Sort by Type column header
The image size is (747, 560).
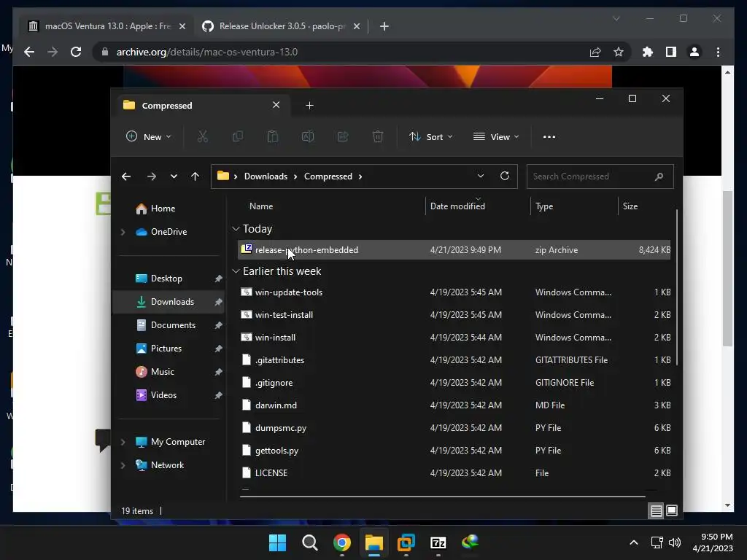coord(544,206)
